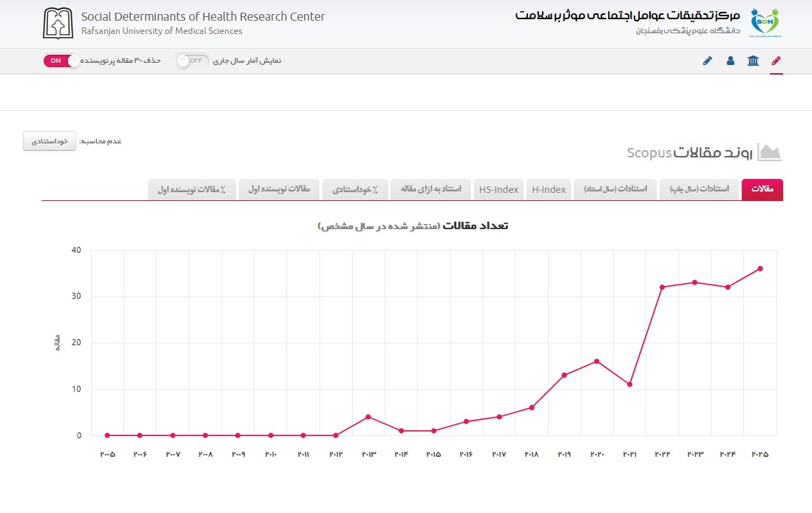Switch to citations per article tab

[430, 189]
